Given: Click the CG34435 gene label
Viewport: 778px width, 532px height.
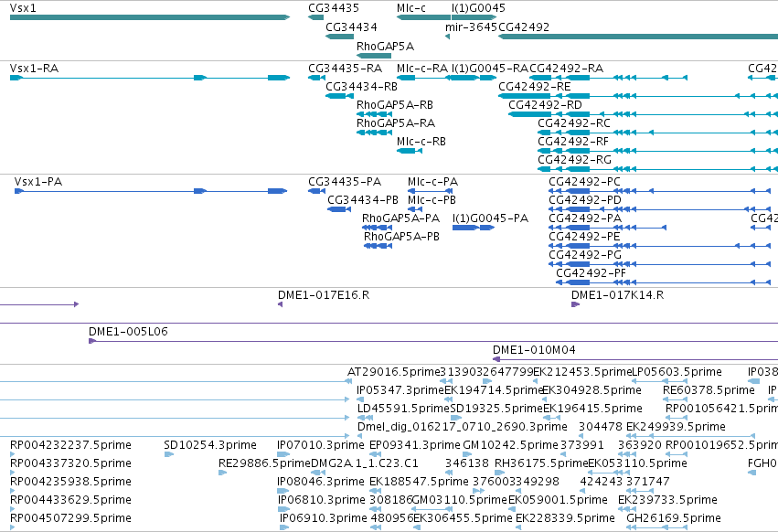Looking at the screenshot, I should pos(334,8).
